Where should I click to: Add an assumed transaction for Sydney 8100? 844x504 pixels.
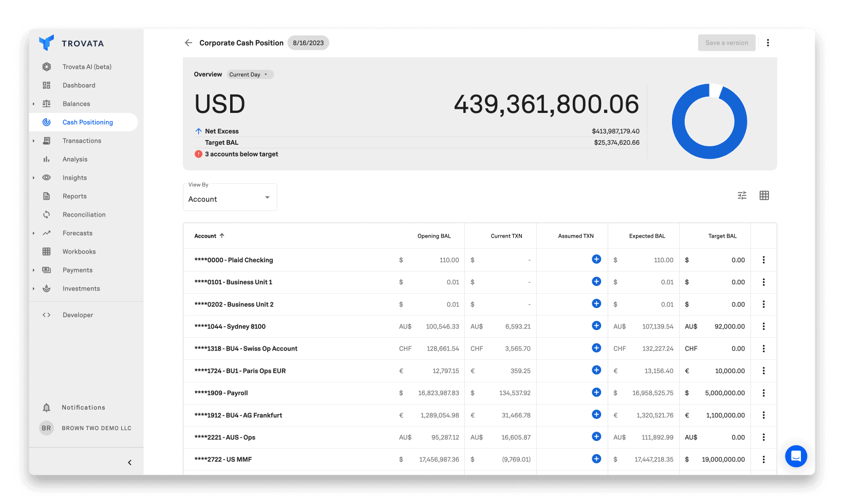[x=596, y=325]
